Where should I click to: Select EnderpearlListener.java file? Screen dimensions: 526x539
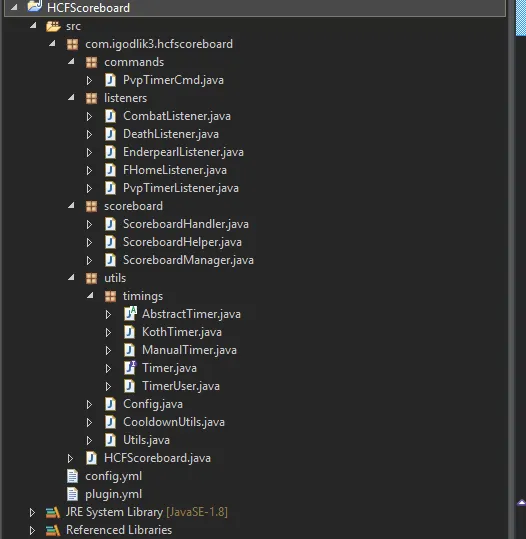(183, 152)
